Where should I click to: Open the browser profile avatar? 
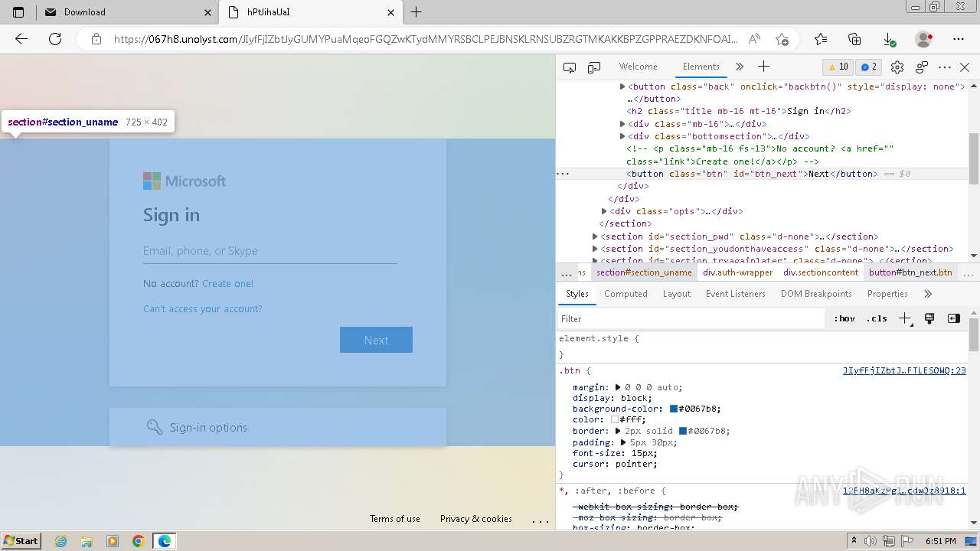coord(924,39)
